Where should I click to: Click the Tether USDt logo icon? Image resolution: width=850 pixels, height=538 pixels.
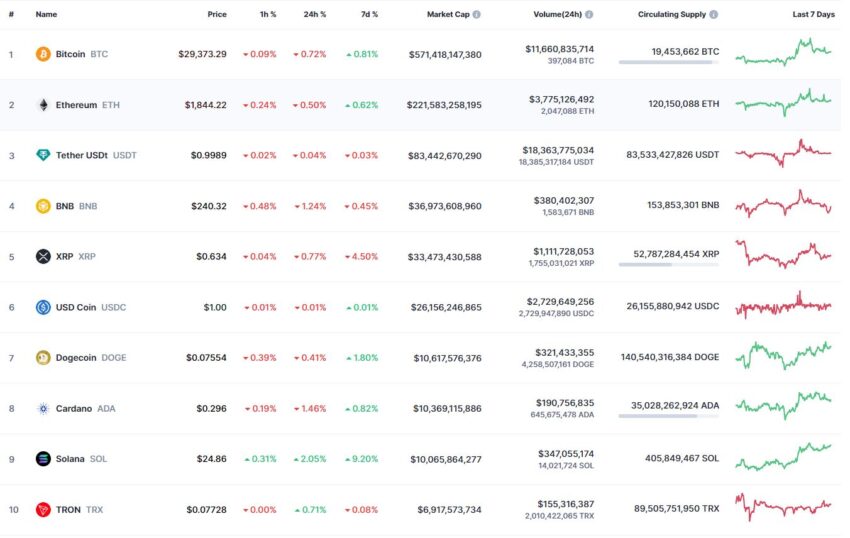[43, 155]
